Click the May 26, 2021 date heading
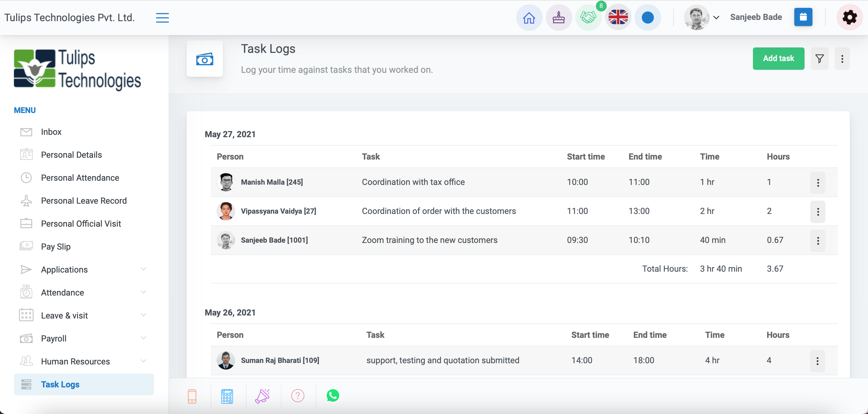This screenshot has height=414, width=868. coord(230,312)
